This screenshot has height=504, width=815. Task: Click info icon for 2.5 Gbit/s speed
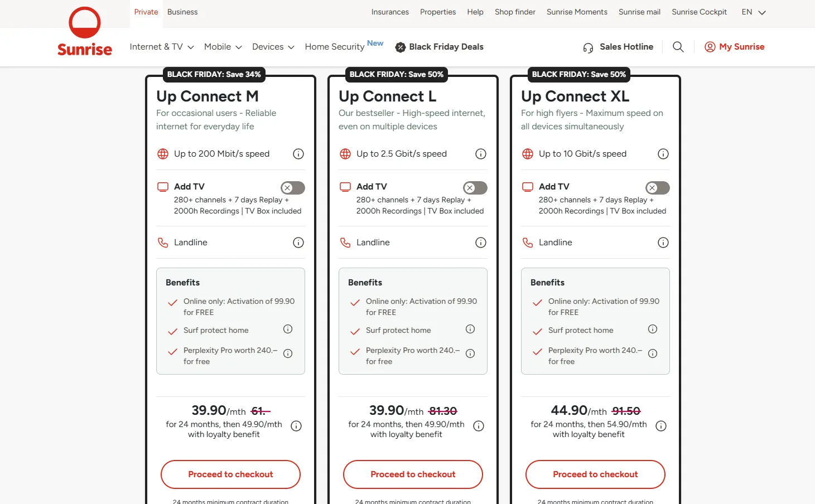point(481,154)
